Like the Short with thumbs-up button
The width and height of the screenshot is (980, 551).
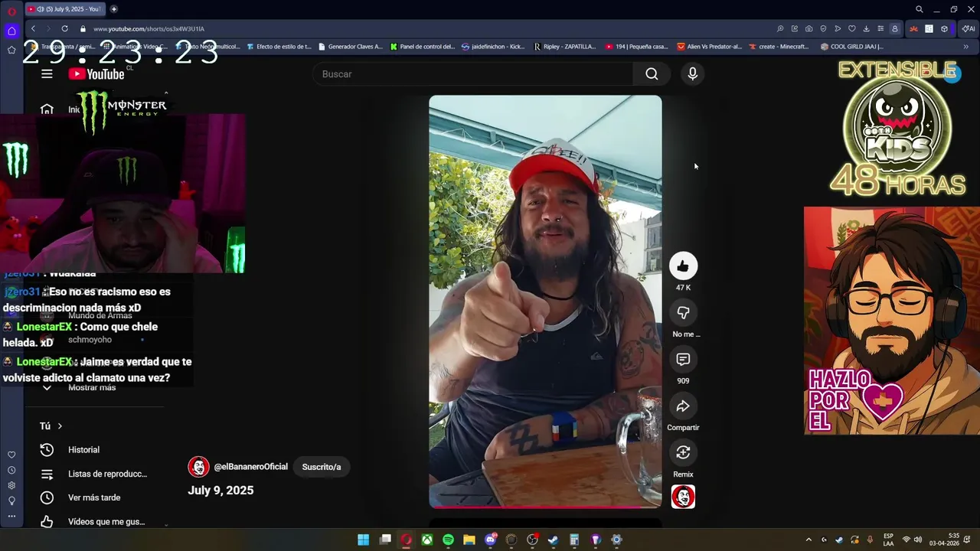pos(683,266)
